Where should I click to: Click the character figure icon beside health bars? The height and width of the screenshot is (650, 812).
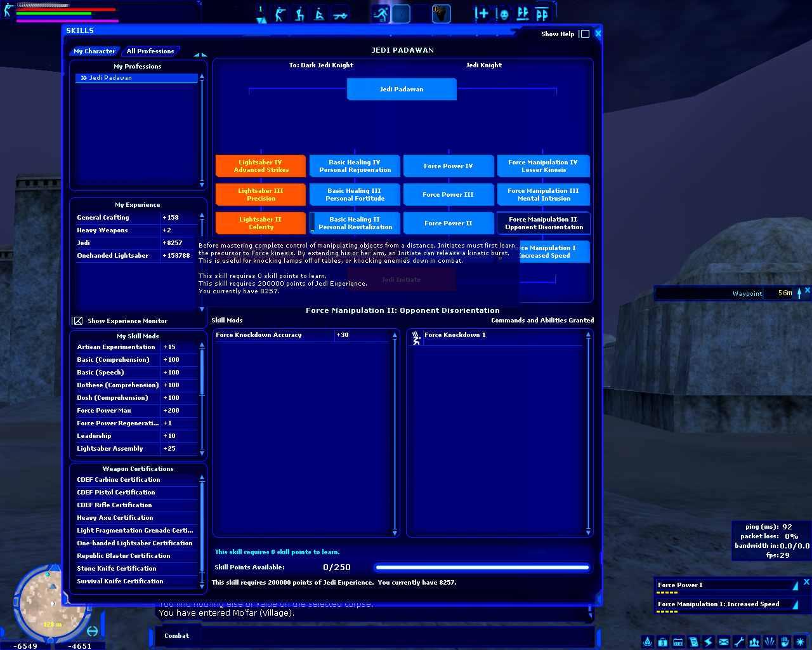click(8, 10)
